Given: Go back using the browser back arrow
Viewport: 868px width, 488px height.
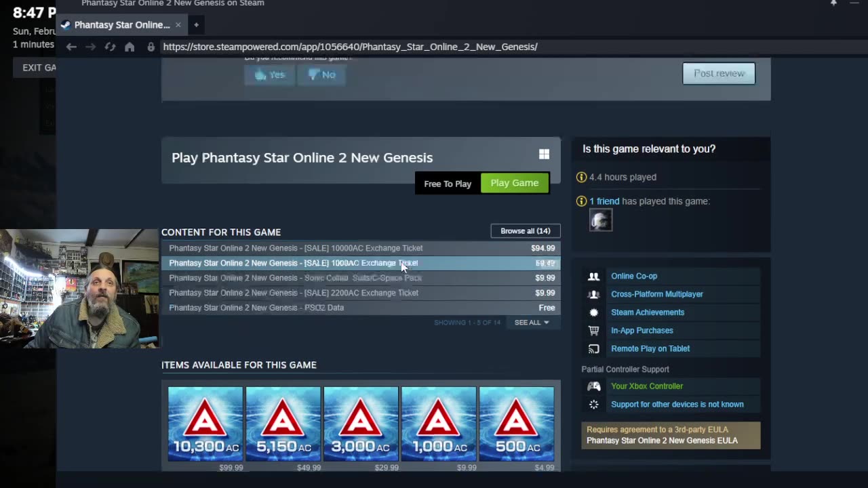Looking at the screenshot, I should 71,47.
